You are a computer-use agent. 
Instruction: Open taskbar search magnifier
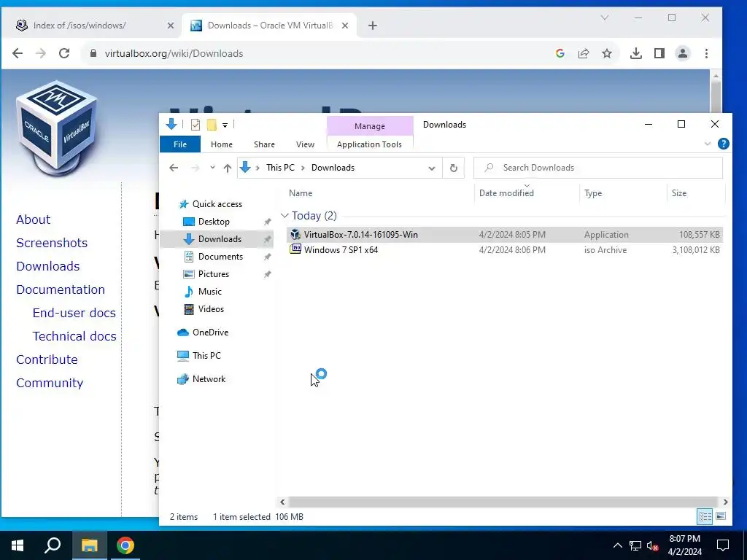[53, 545]
